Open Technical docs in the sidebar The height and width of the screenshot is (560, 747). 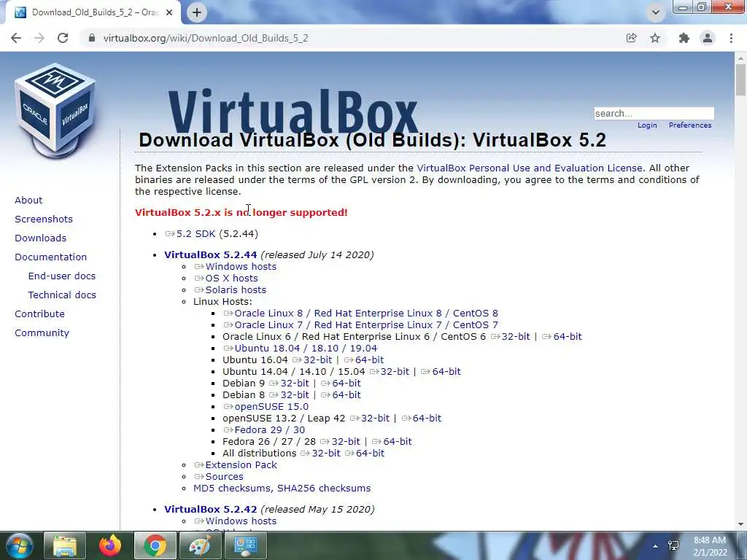(62, 295)
